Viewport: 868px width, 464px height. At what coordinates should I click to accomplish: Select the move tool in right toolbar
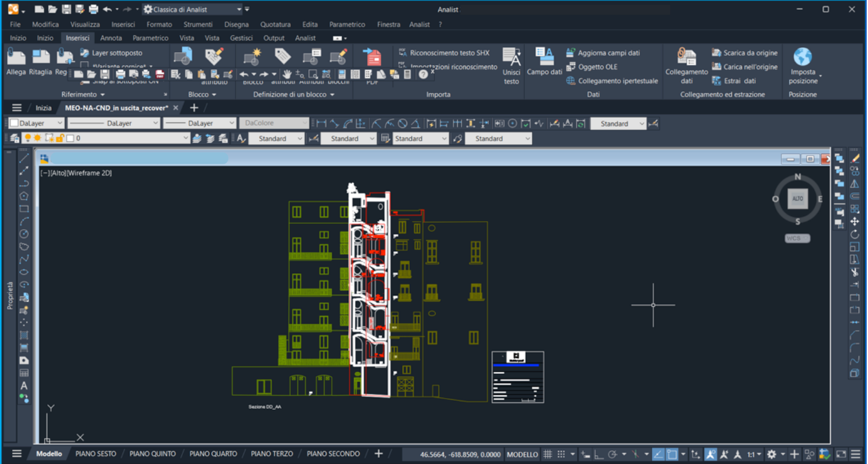855,222
